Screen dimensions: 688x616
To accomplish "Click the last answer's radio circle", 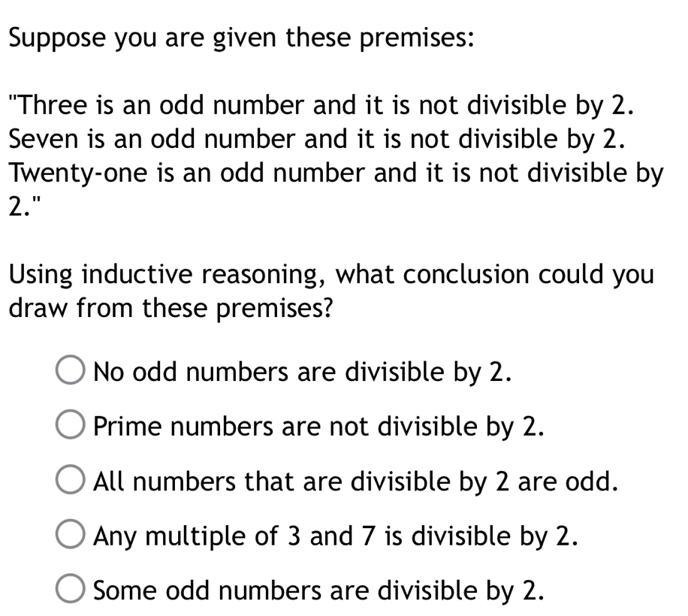I will [x=70, y=590].
